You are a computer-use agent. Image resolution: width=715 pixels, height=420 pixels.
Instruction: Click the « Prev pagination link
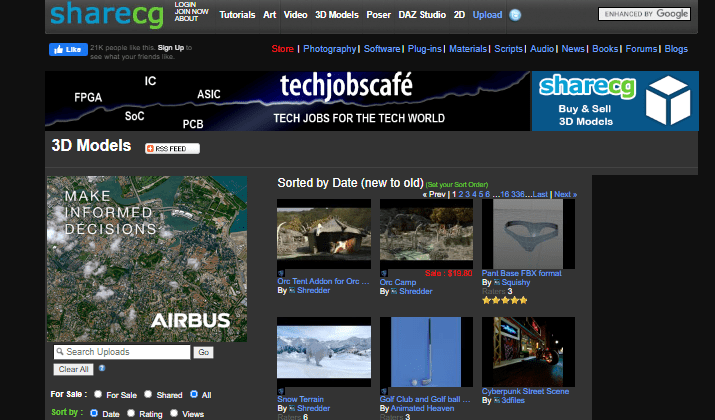pyautogui.click(x=434, y=194)
